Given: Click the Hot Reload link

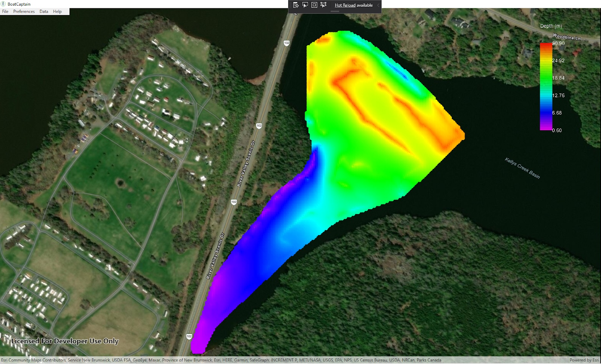Looking at the screenshot, I should point(345,5).
